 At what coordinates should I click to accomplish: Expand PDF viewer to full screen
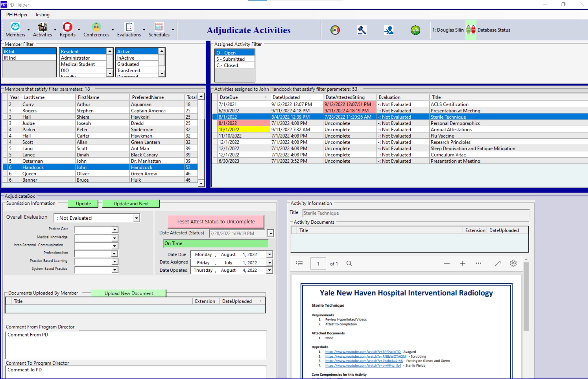(498, 263)
